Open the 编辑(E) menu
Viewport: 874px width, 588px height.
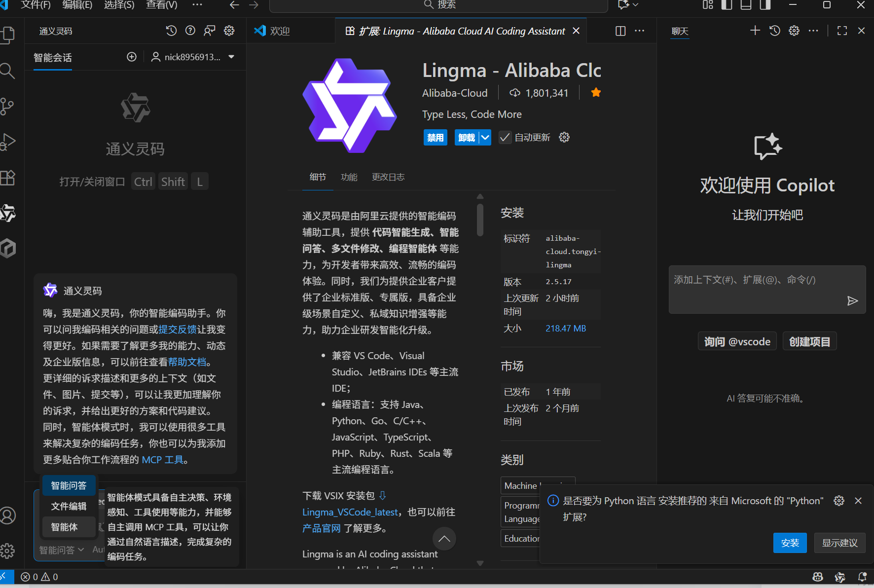pyautogui.click(x=77, y=5)
